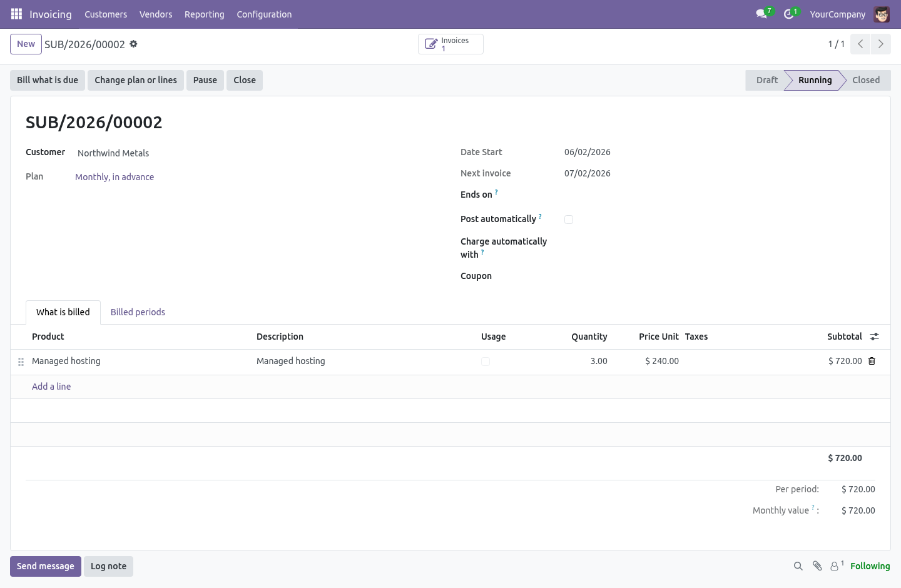Open Configuration menu
Image resolution: width=901 pixels, height=588 pixels.
(x=264, y=14)
